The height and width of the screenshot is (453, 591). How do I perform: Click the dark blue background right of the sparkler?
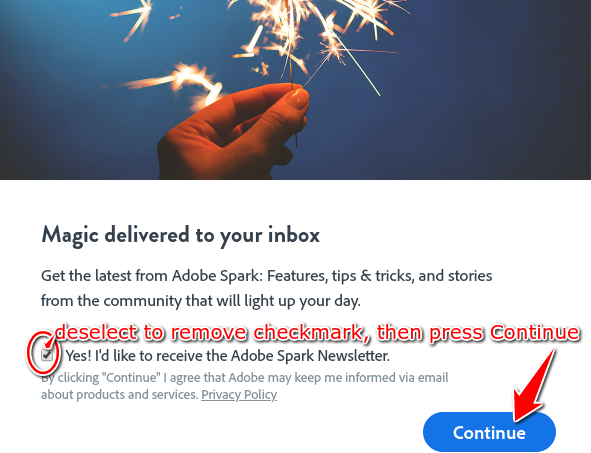pos(490,94)
